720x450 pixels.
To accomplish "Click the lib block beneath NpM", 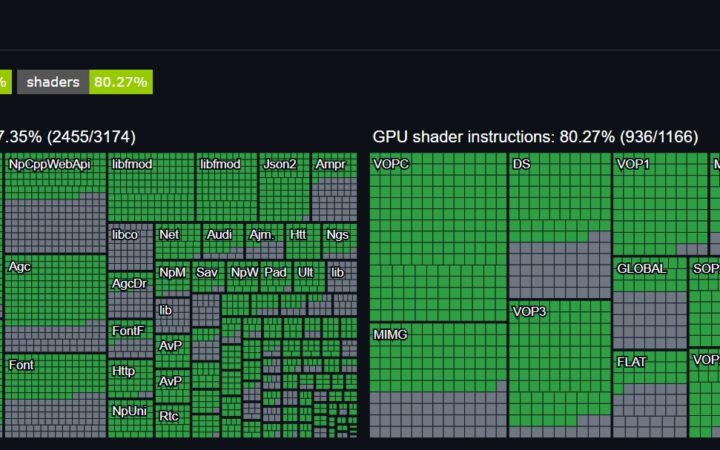I will 173,315.
